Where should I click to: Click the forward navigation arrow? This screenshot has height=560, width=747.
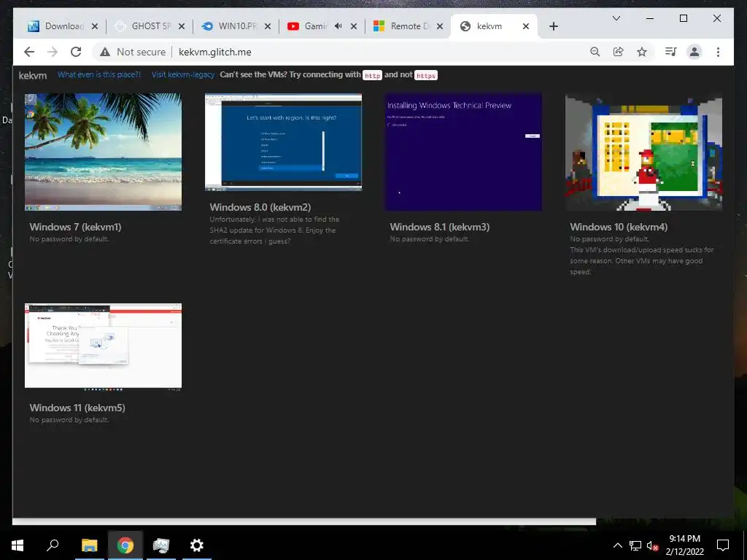(53, 52)
